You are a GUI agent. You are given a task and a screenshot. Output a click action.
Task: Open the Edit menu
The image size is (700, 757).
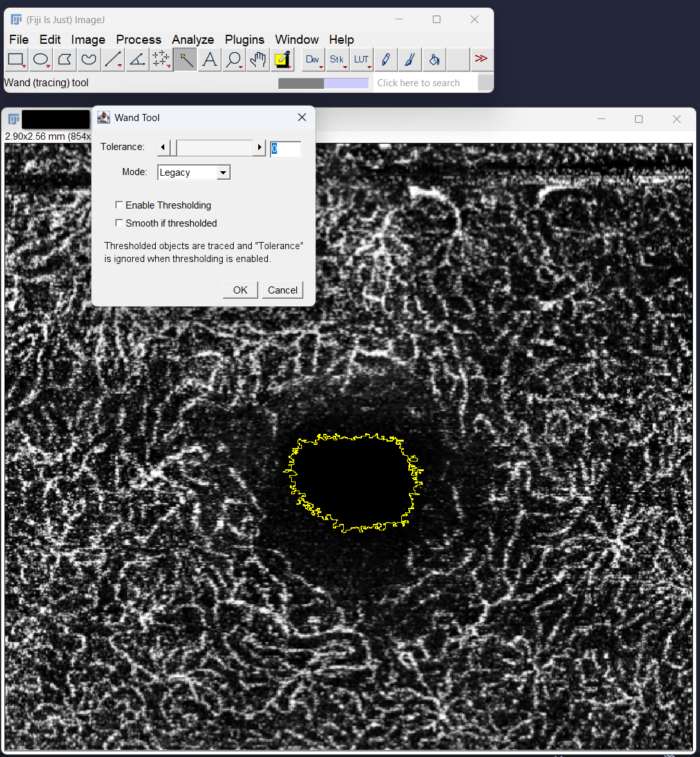coord(50,40)
